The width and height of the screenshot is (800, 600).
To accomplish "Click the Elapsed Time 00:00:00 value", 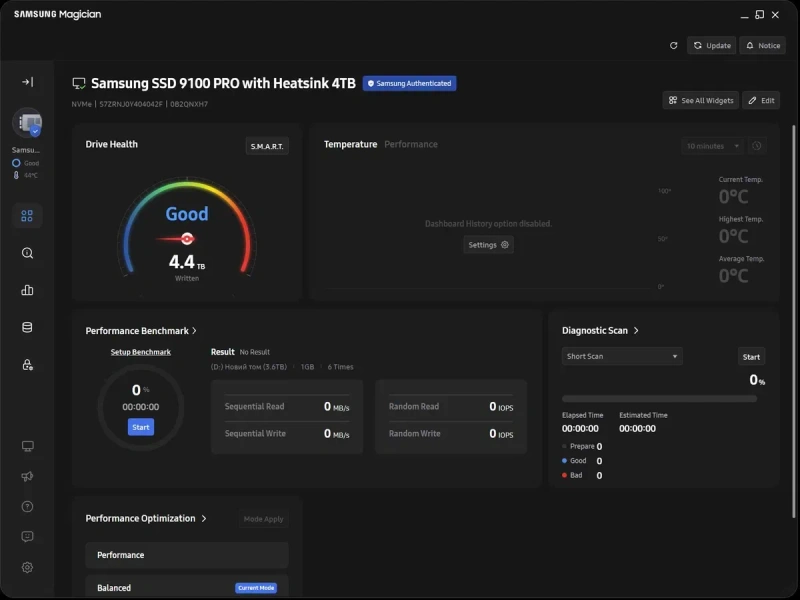I will click(580, 429).
